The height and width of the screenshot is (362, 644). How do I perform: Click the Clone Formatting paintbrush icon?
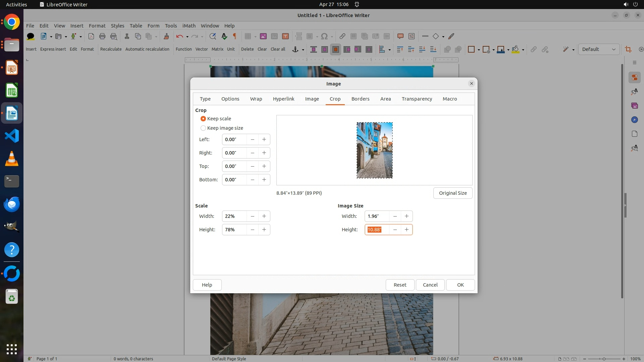click(166, 36)
